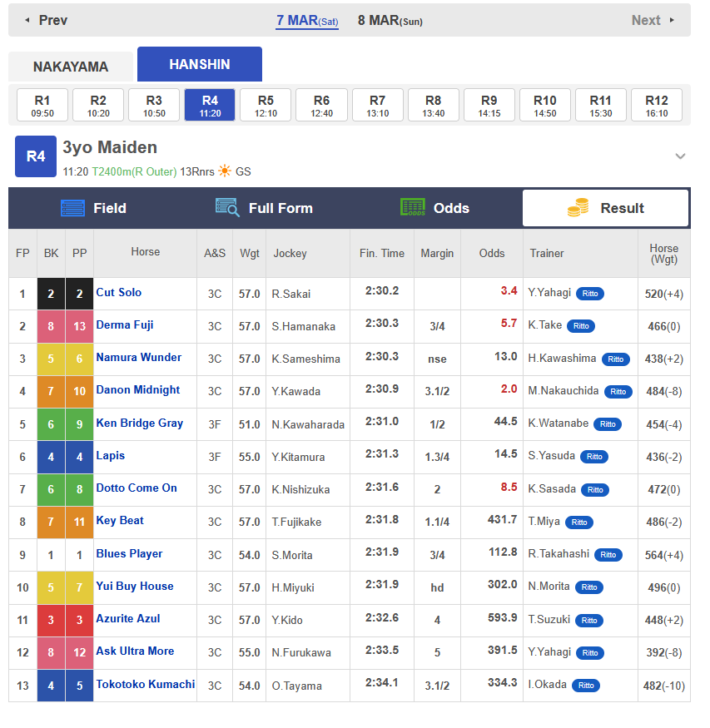
Task: Select race R7 at 13:10
Action: point(378,105)
